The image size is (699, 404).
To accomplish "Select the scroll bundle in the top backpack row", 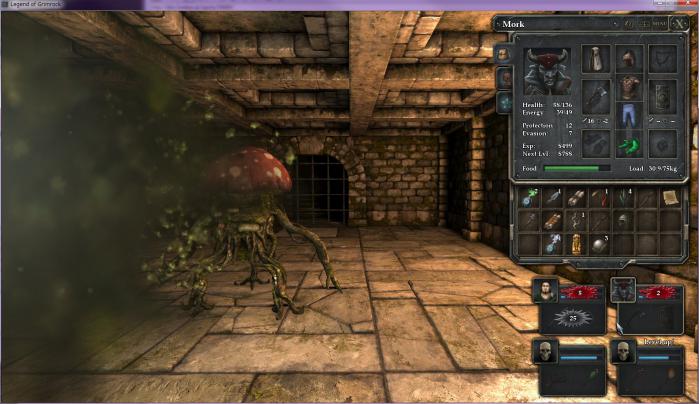I will (x=576, y=198).
